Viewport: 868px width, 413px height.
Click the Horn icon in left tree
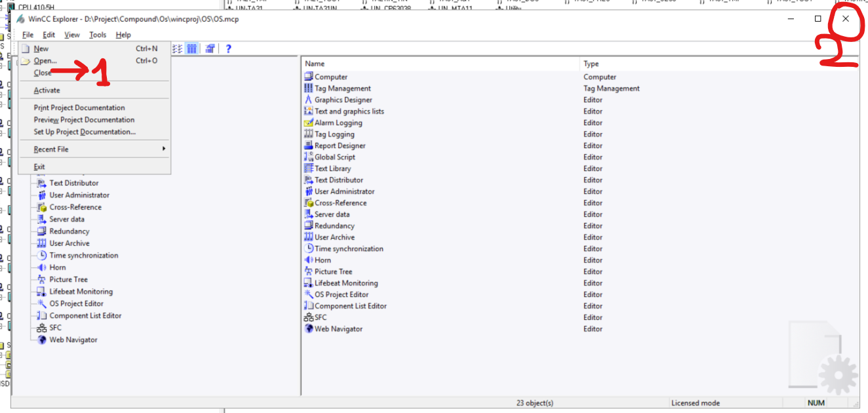[42, 267]
